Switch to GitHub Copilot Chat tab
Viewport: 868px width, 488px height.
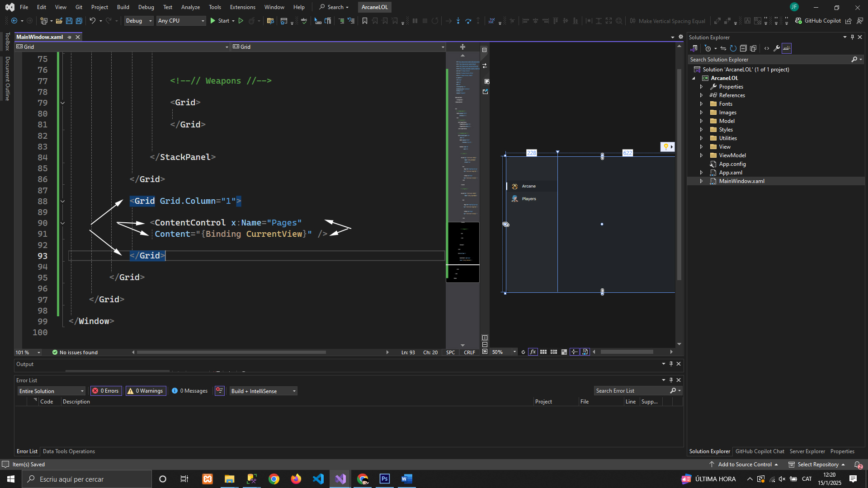[759, 451]
